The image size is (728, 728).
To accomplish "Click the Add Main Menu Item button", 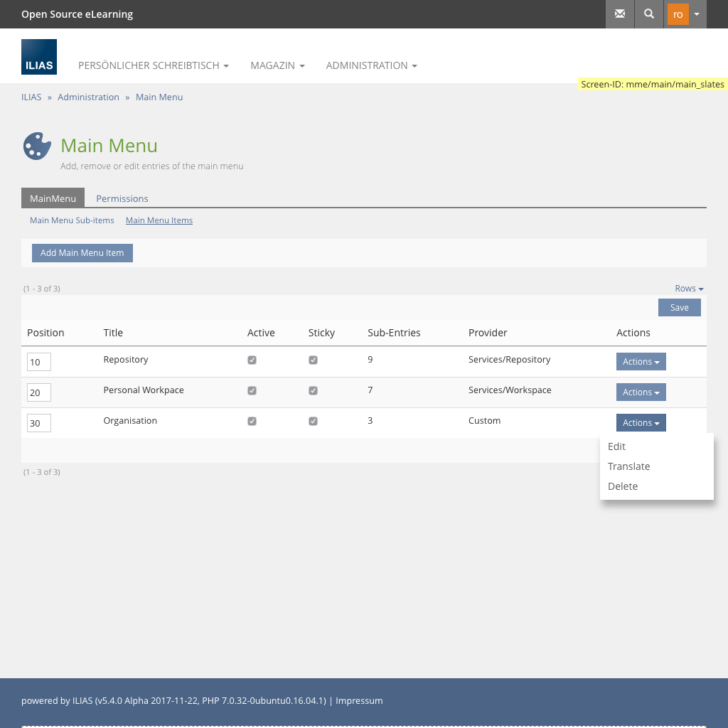I will point(82,253).
